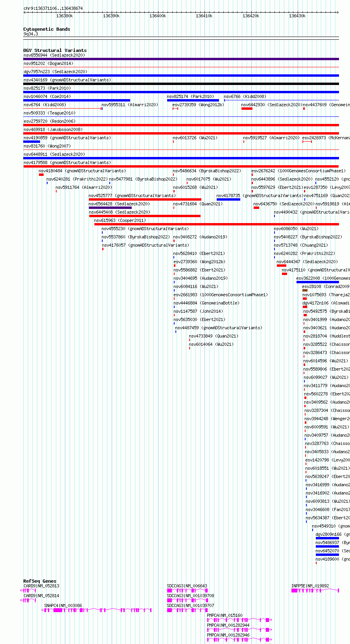Click nsv6444347 (Sedlazeck2020) label
This screenshot has width=350, height=644.
pos(307,262)
